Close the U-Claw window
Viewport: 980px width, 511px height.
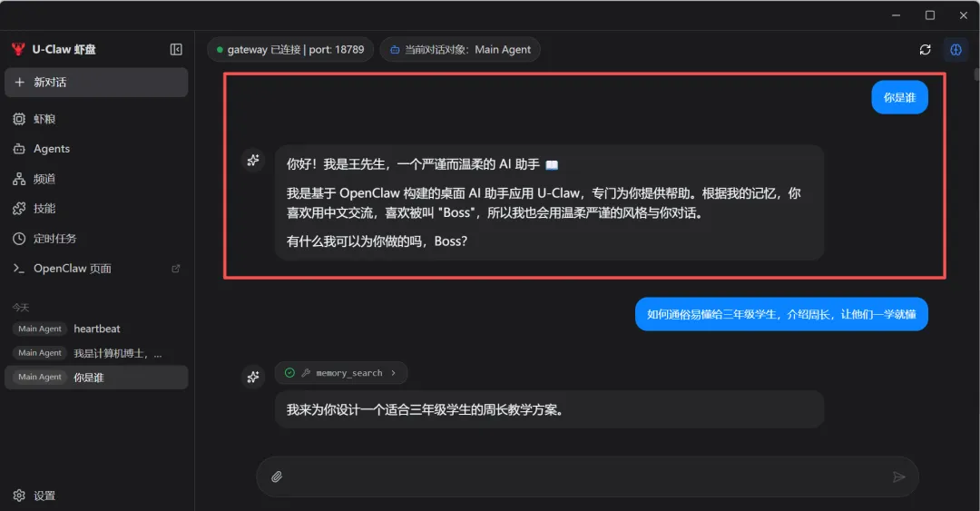pyautogui.click(x=963, y=15)
